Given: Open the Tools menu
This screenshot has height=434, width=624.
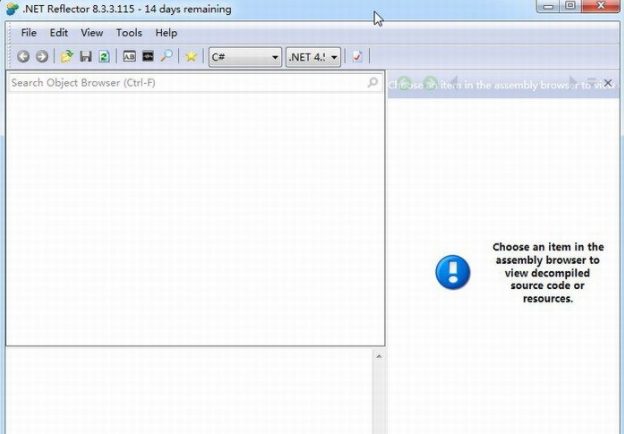Looking at the screenshot, I should 129,33.
